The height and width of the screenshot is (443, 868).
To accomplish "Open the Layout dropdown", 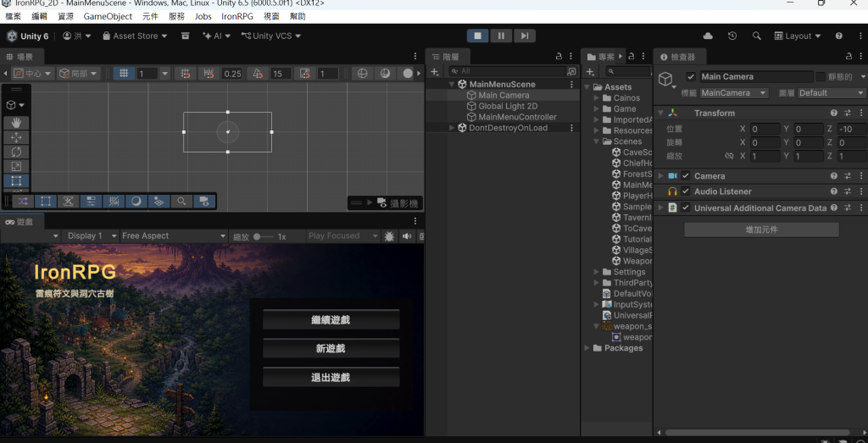I will (x=797, y=36).
